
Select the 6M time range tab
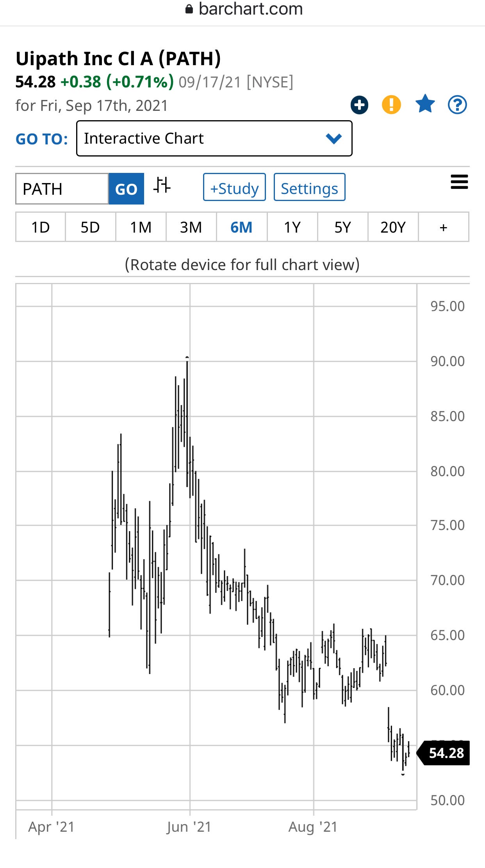coord(241,227)
